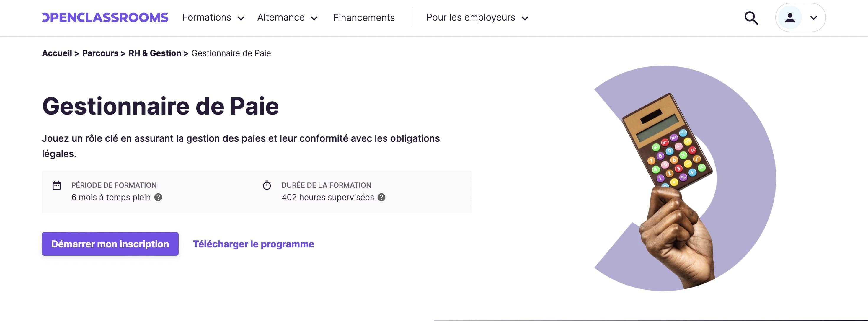Screen dimensions: 868x336
Task: Expand the Pour les employeurs chevron
Action: 525,18
